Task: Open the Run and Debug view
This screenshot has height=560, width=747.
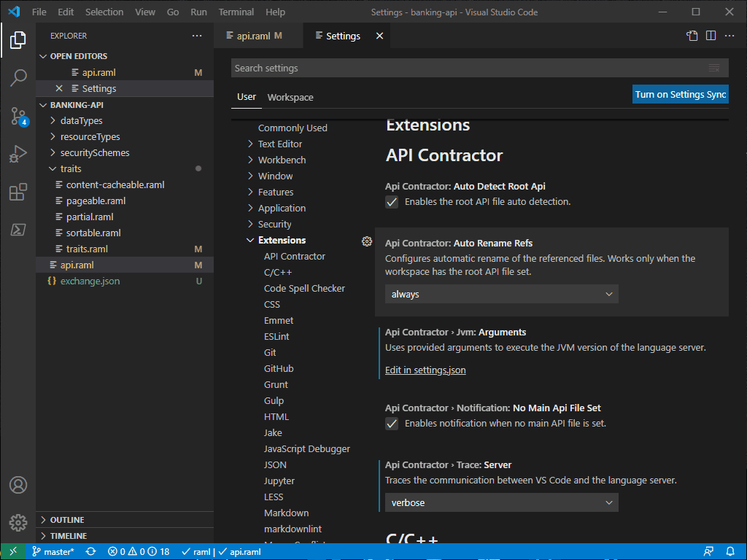Action: pyautogui.click(x=18, y=154)
